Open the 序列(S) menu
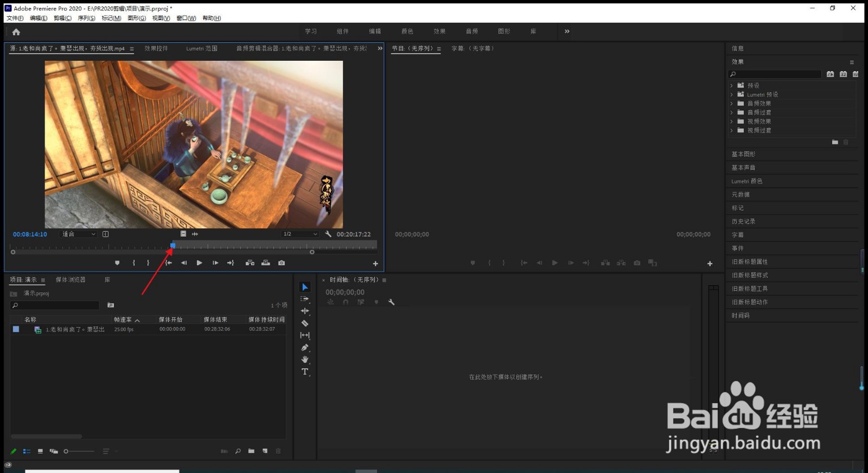The image size is (868, 473). tap(86, 18)
